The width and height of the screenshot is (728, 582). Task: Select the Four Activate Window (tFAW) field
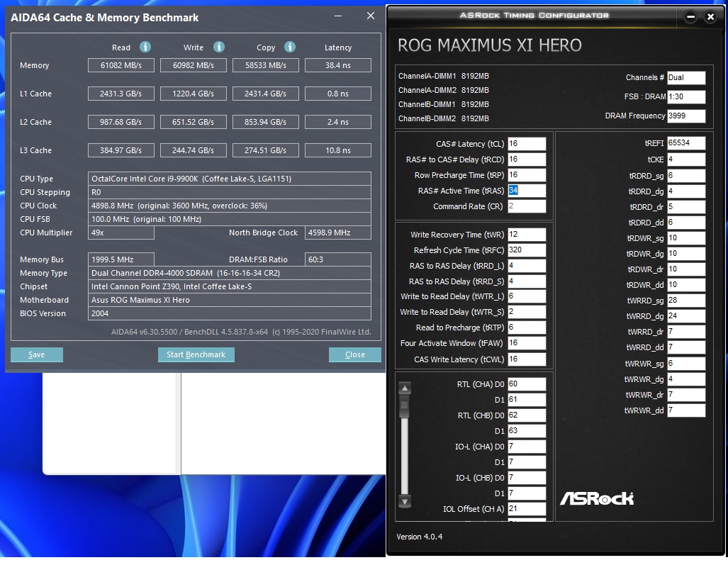[x=527, y=343]
